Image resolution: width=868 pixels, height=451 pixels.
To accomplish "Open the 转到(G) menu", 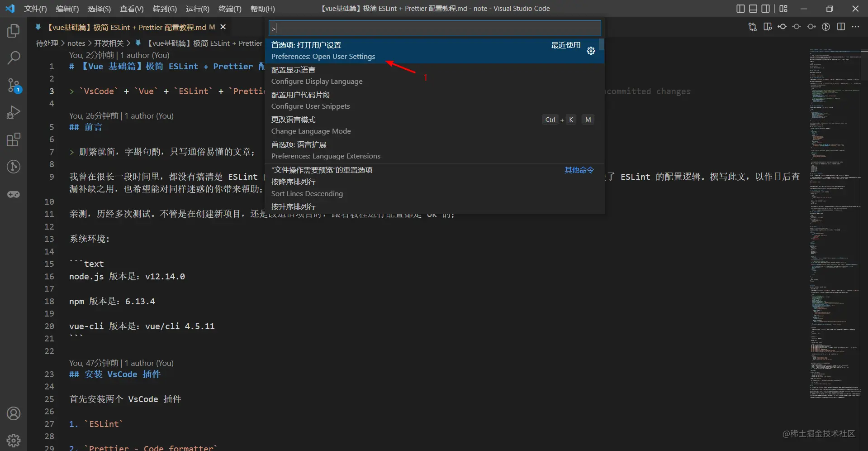I will [165, 9].
